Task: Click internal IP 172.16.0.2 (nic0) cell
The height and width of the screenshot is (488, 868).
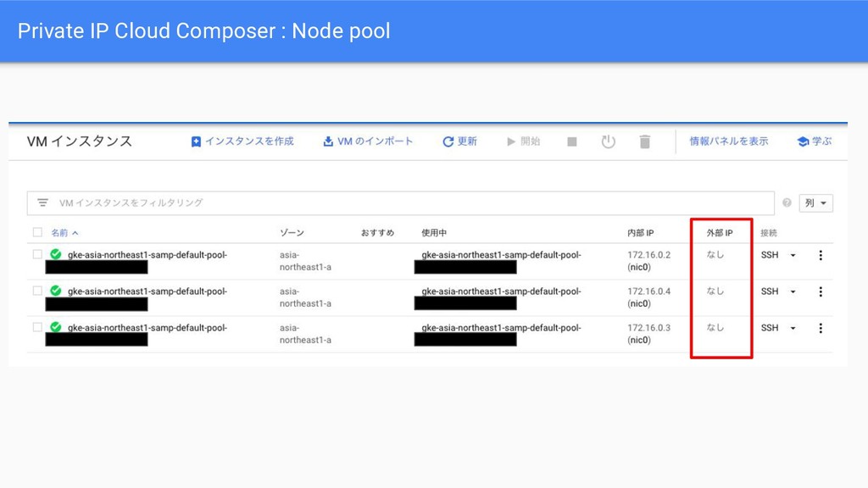Action: (x=648, y=261)
